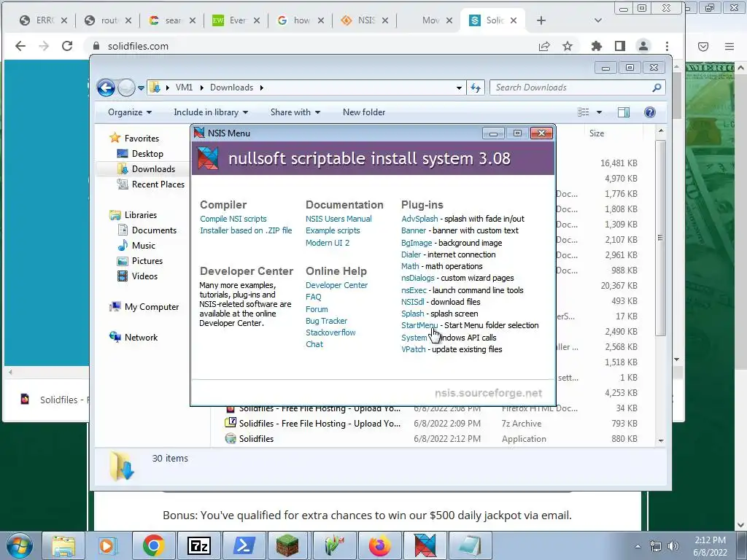Select Recent Places in Favorites
747x560 pixels.
coord(158,184)
